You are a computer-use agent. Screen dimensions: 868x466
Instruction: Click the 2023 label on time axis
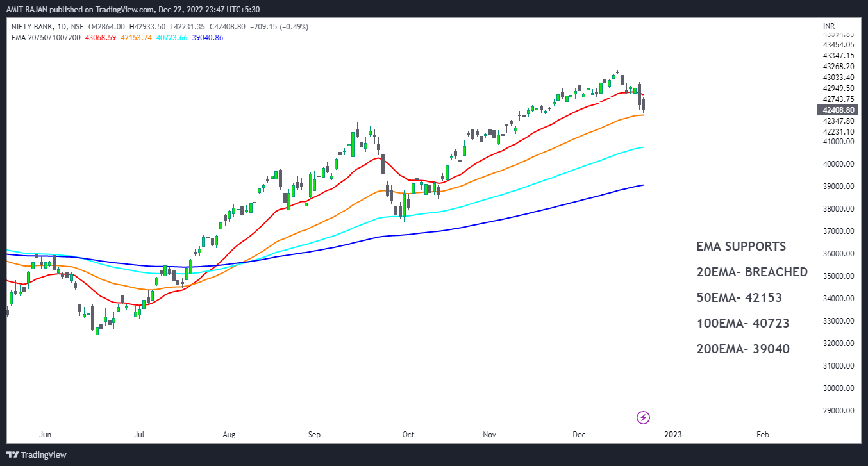673,435
